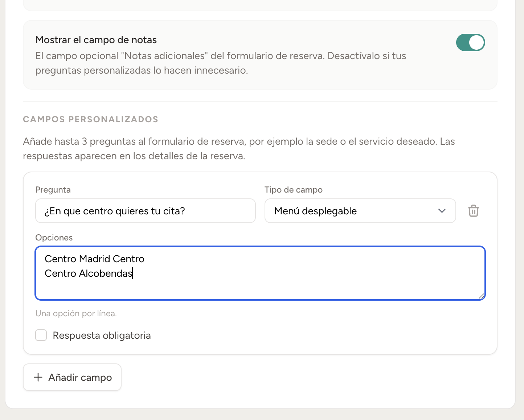The width and height of the screenshot is (524, 420).
Task: Grab the Opciones textarea resize handle
Action: click(x=481, y=296)
